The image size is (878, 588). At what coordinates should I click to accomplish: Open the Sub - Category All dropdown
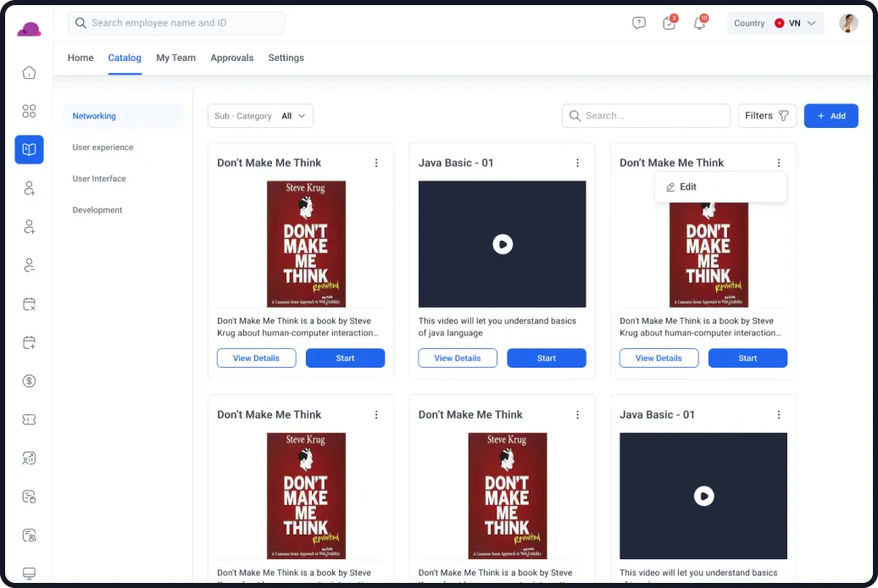pos(260,116)
